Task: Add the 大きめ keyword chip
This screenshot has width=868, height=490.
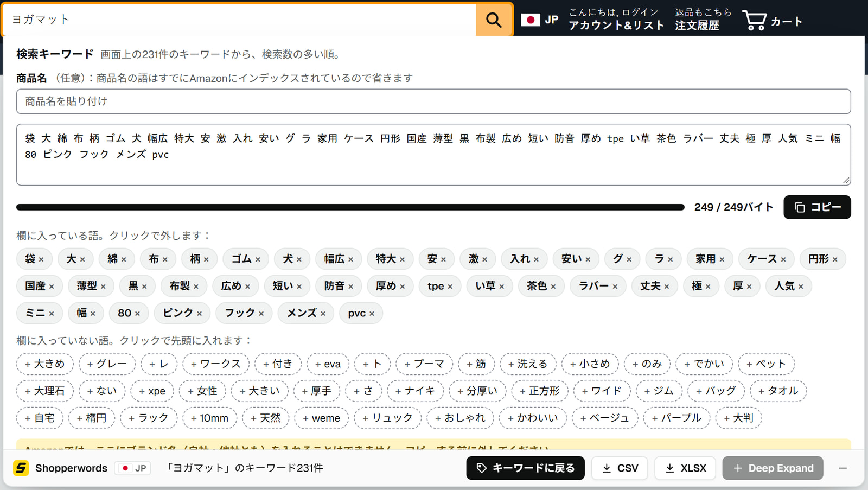Action: click(x=44, y=364)
